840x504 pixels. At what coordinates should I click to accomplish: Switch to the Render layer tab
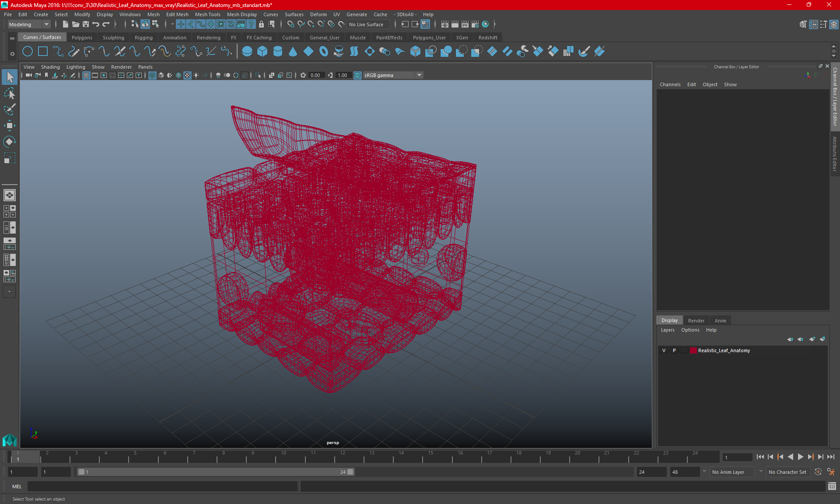[696, 321]
